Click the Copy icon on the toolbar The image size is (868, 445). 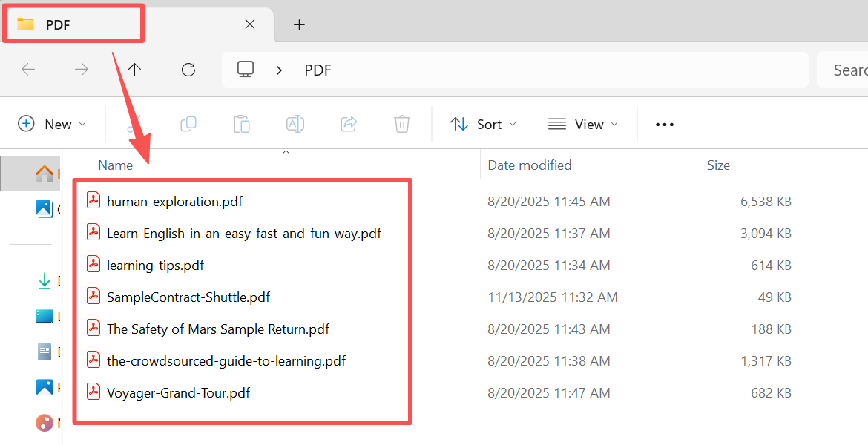point(188,124)
